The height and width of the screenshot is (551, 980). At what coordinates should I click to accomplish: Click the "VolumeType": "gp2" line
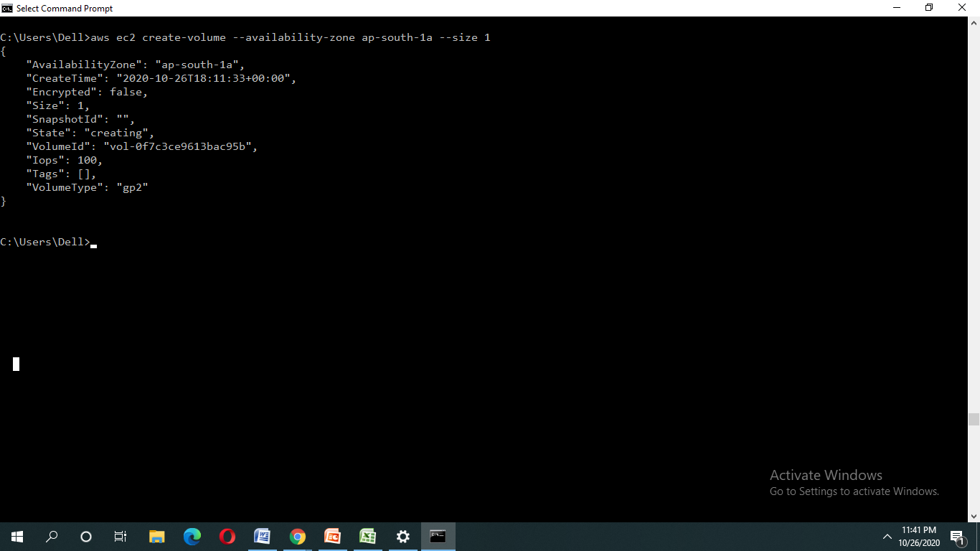click(x=87, y=187)
